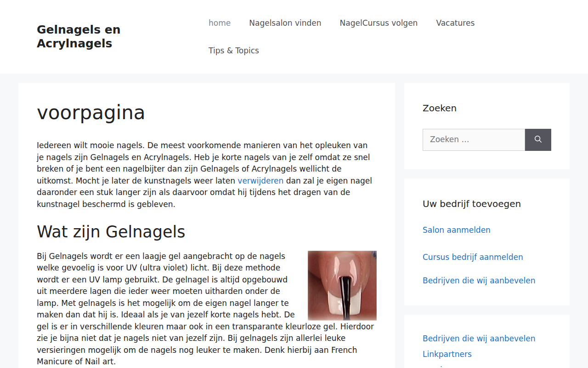The height and width of the screenshot is (368, 588).
Task: Open the Linkpartners link
Action: tap(447, 354)
